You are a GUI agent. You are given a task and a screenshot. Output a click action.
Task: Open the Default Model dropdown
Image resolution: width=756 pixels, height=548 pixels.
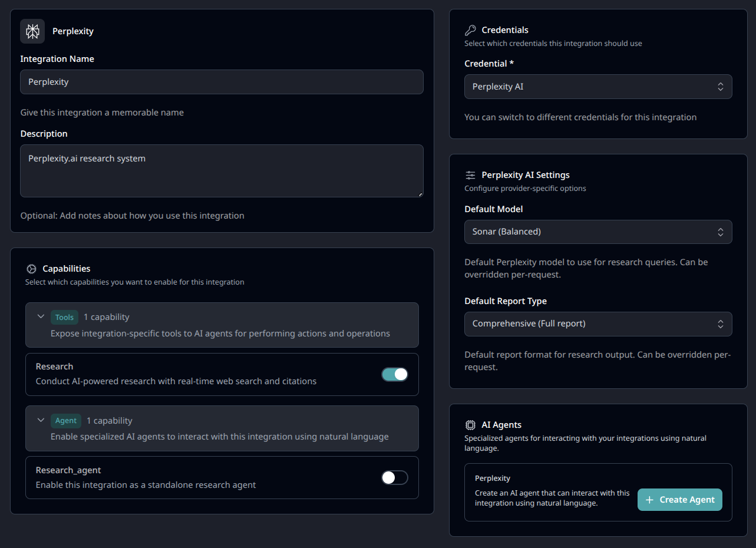click(x=598, y=232)
